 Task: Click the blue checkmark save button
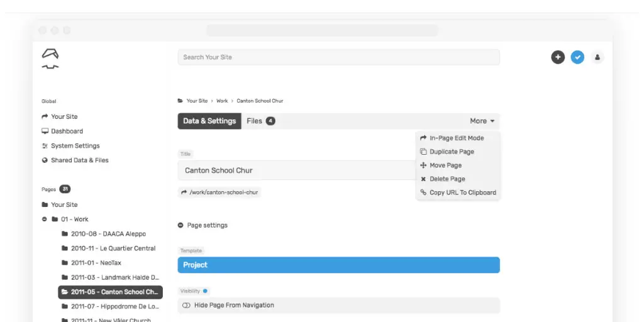click(577, 57)
